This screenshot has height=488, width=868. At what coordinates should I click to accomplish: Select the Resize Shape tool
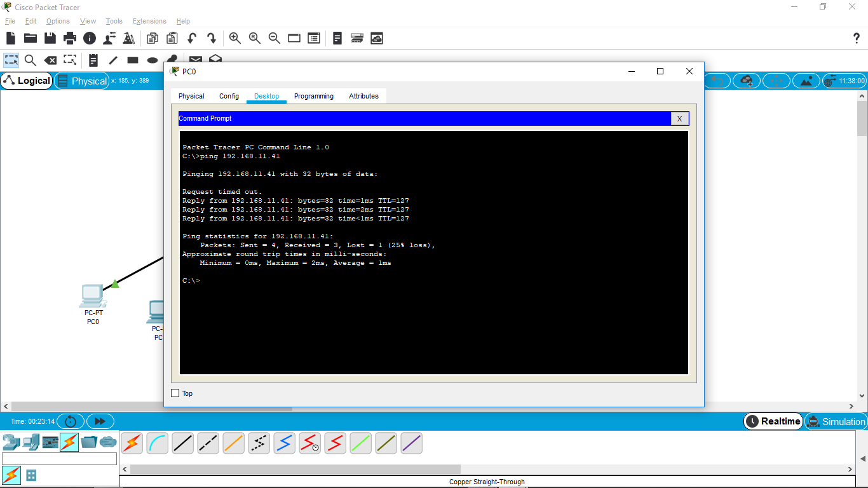[70, 60]
